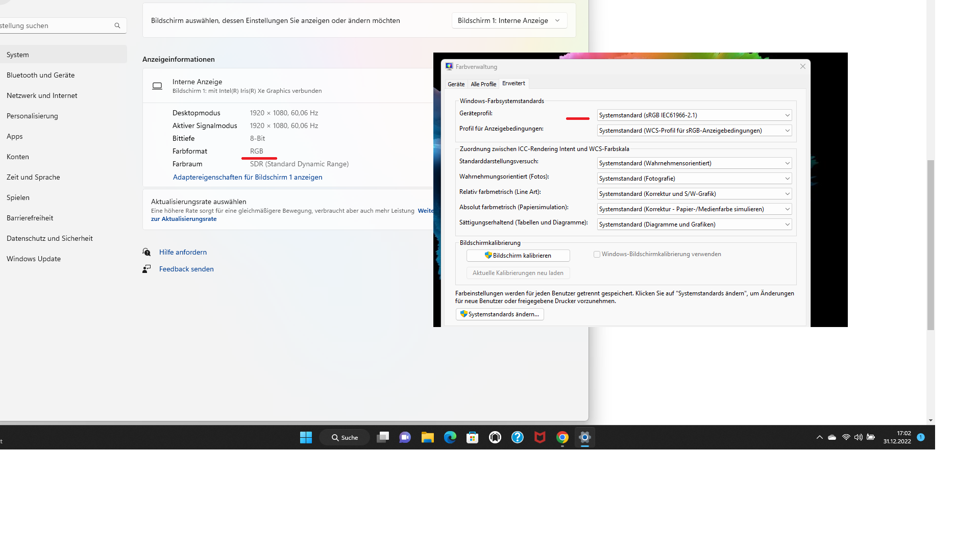Image resolution: width=980 pixels, height=551 pixels.
Task: Open File Explorer from the taskbar
Action: coord(427,437)
